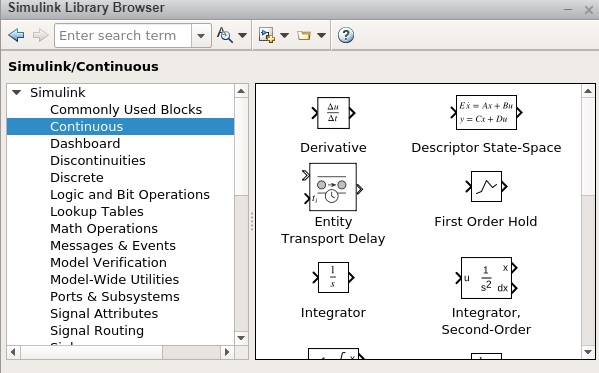Select the Signal Routing library
This screenshot has width=599, height=373.
click(x=97, y=331)
